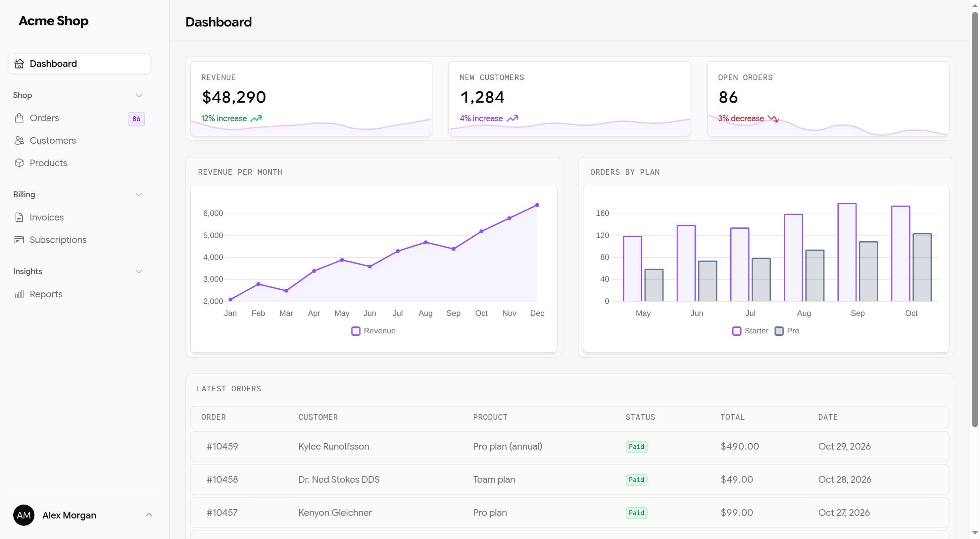Click the Orders shopping bag icon

19,118
